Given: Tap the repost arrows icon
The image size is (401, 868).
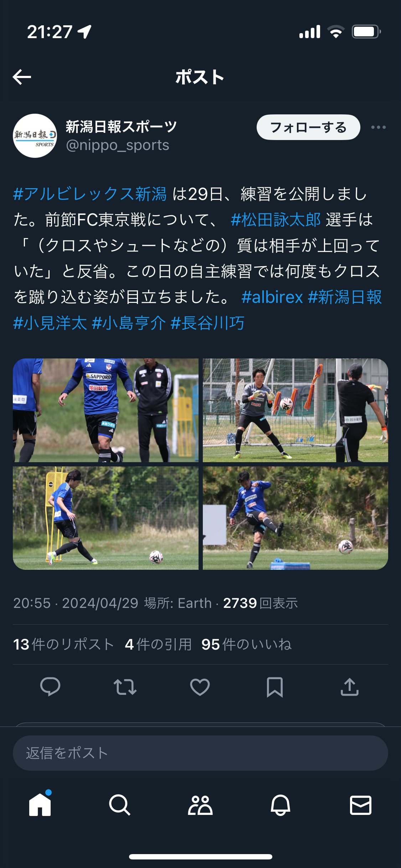Looking at the screenshot, I should pyautogui.click(x=125, y=687).
